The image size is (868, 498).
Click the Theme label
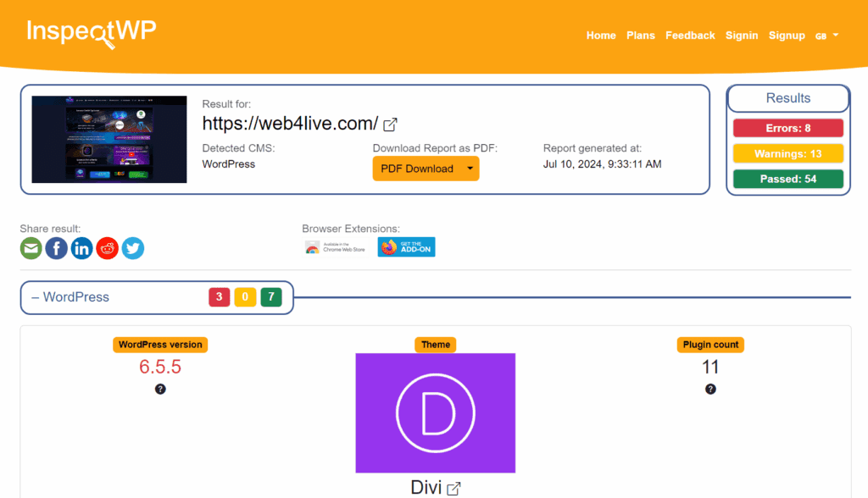436,345
